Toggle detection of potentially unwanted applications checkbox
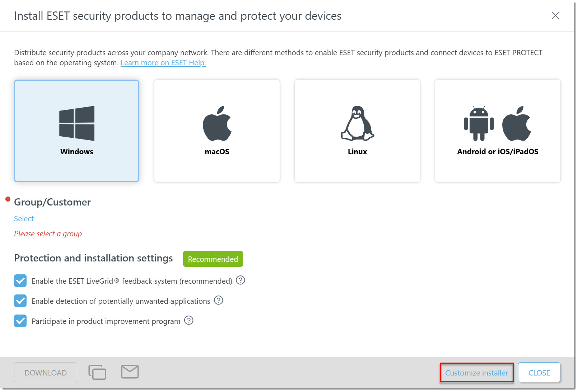This screenshot has height=392, width=578. click(x=20, y=301)
